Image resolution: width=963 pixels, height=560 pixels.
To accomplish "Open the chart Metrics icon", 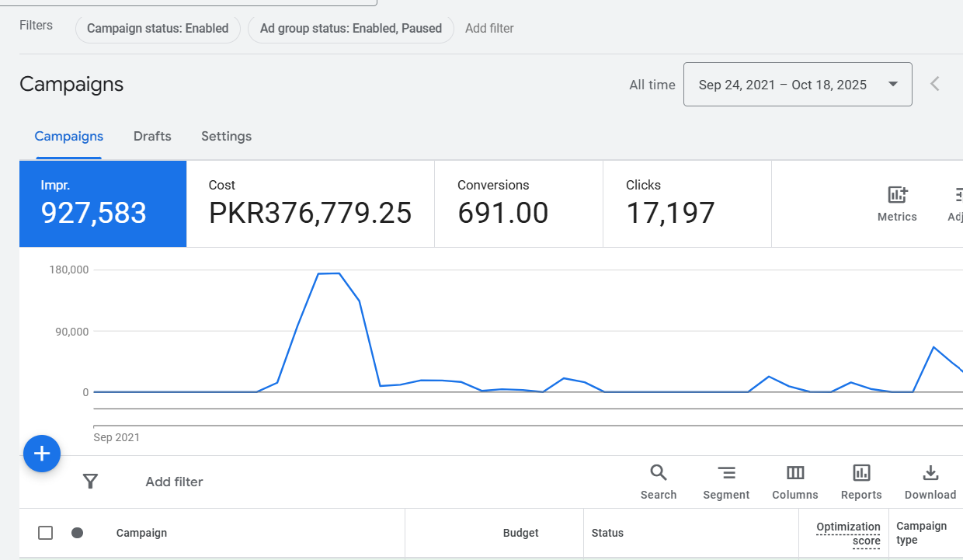I will click(x=897, y=196).
